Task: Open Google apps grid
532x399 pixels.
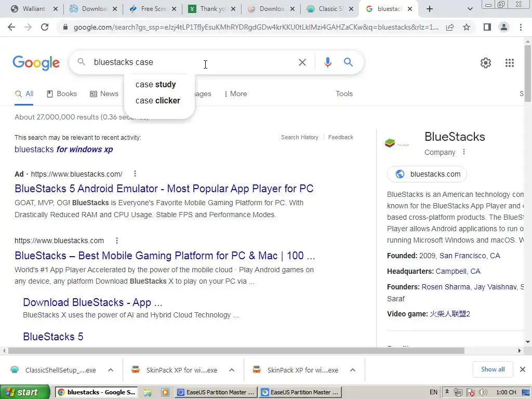Action: (509, 63)
